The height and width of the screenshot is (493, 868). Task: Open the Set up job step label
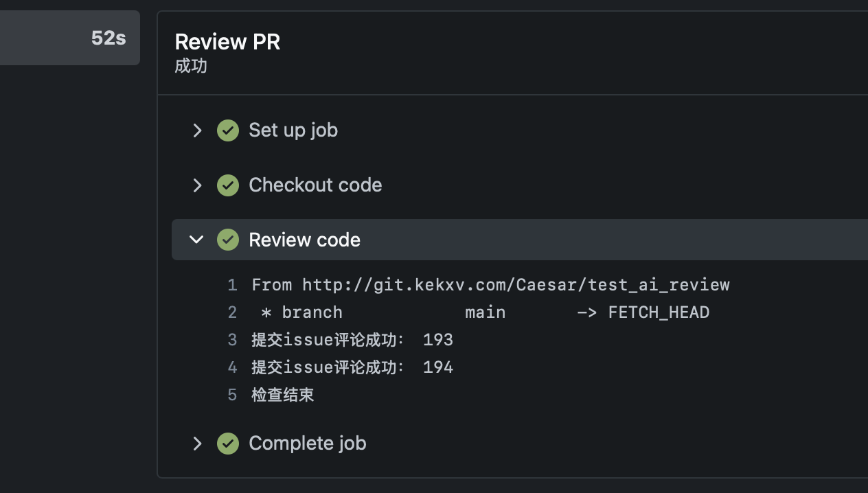click(293, 130)
